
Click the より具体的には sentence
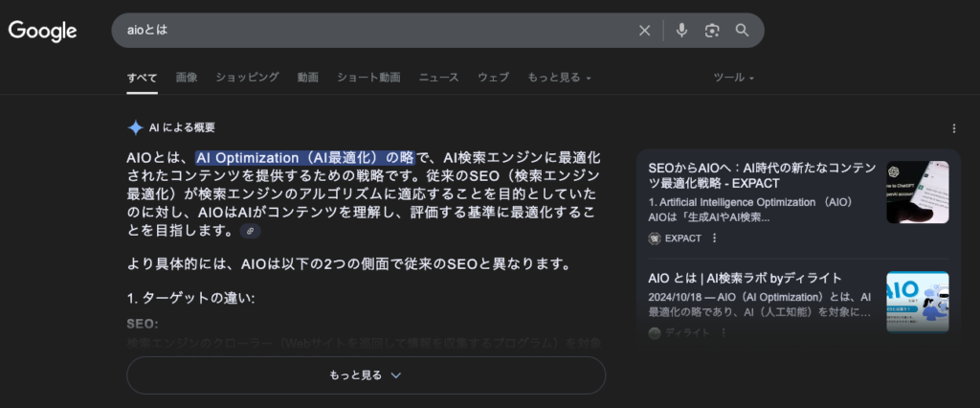(348, 264)
